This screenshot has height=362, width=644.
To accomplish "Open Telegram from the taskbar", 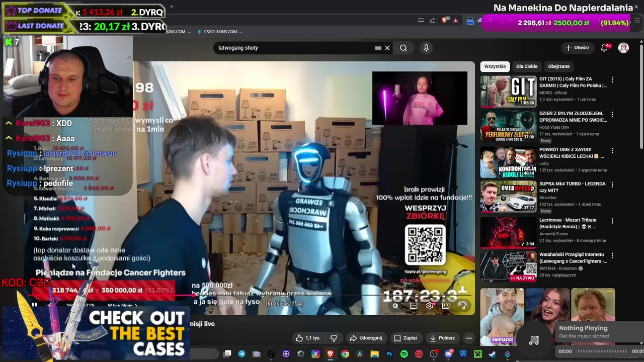I will coord(242,354).
